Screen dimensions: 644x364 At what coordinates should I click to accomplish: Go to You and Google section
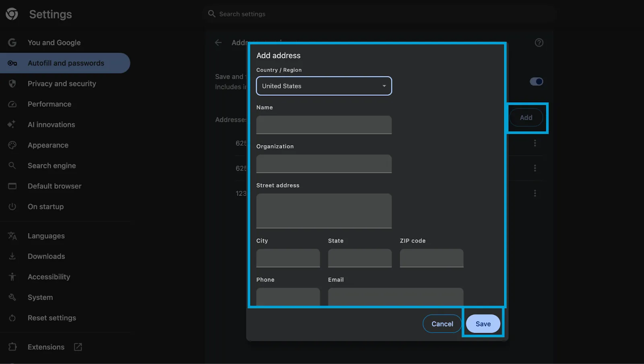click(x=54, y=43)
